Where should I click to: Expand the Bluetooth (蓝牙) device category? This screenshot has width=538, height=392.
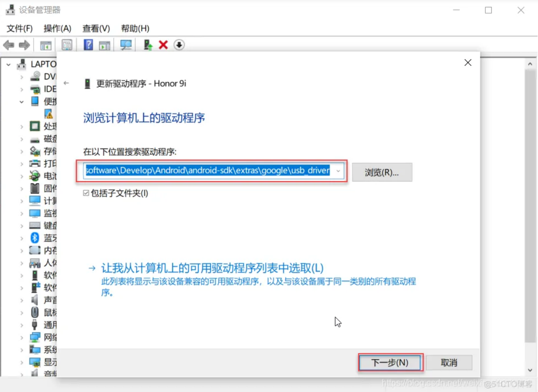(x=21, y=238)
